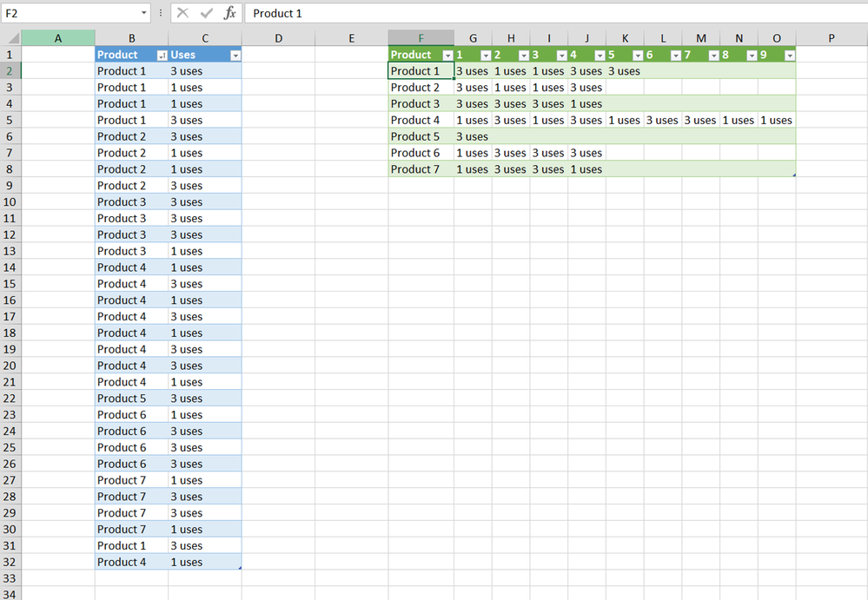Select column D header

point(278,38)
